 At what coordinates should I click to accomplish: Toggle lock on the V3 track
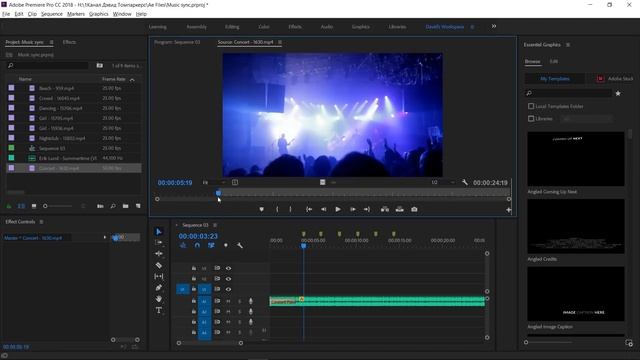tap(194, 268)
